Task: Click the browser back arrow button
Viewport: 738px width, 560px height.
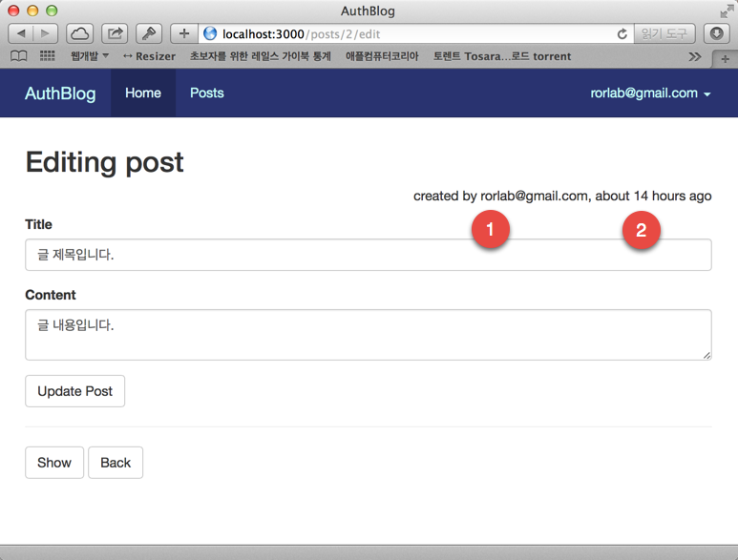Action: pyautogui.click(x=21, y=33)
